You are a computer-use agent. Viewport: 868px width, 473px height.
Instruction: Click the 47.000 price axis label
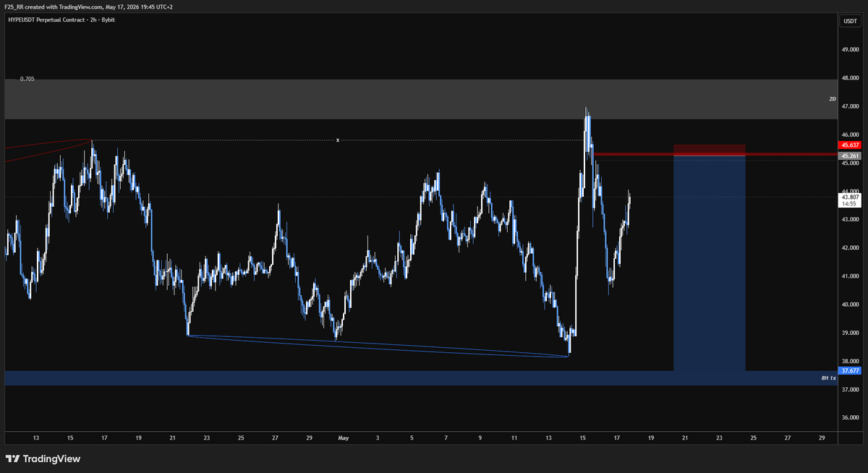849,106
